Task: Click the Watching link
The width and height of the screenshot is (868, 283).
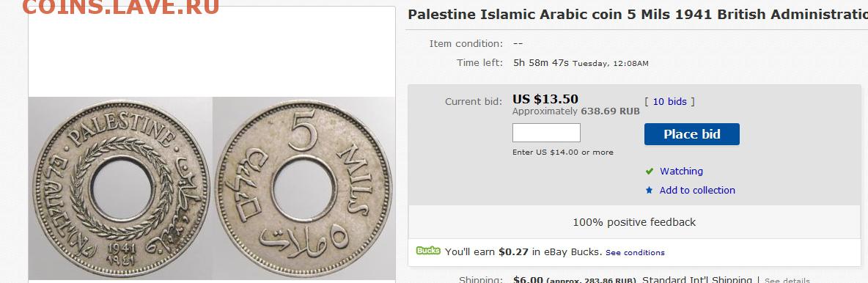Action: coord(681,171)
